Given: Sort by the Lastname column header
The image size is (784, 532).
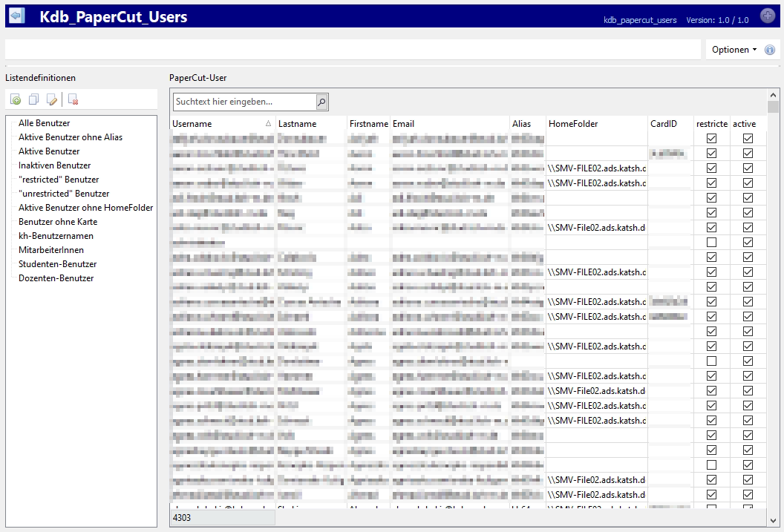Looking at the screenshot, I should click(310, 124).
